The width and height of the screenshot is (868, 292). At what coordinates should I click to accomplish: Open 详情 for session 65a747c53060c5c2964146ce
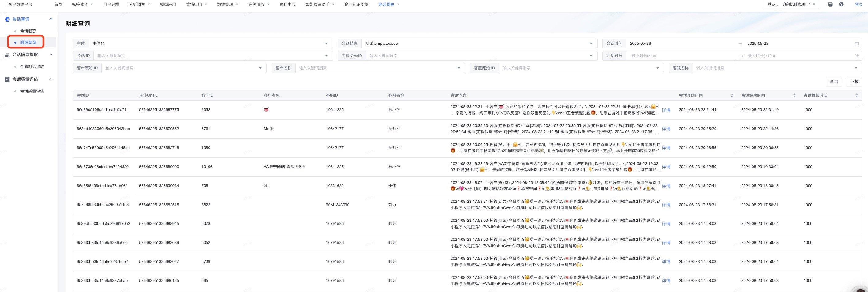coord(666,148)
